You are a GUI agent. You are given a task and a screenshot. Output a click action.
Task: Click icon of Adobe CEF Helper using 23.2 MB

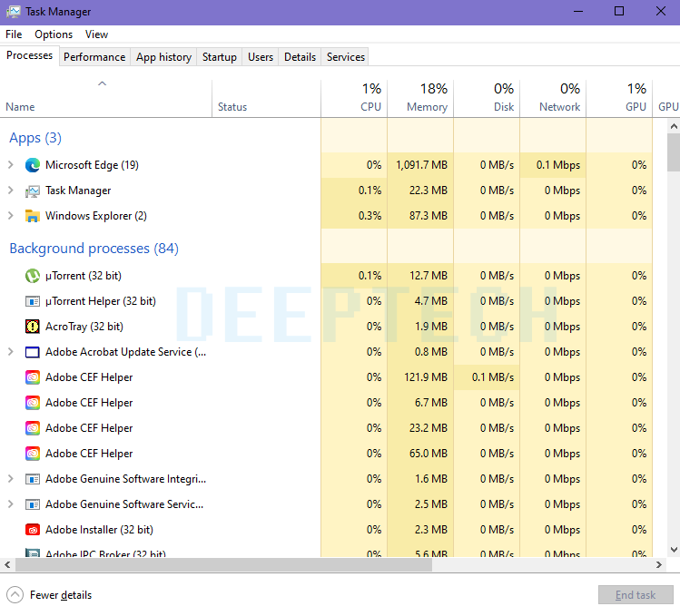point(33,428)
